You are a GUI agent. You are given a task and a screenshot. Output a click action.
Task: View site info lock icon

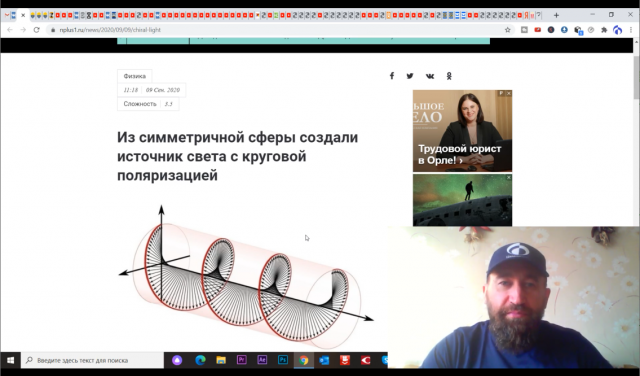pyautogui.click(x=53, y=30)
